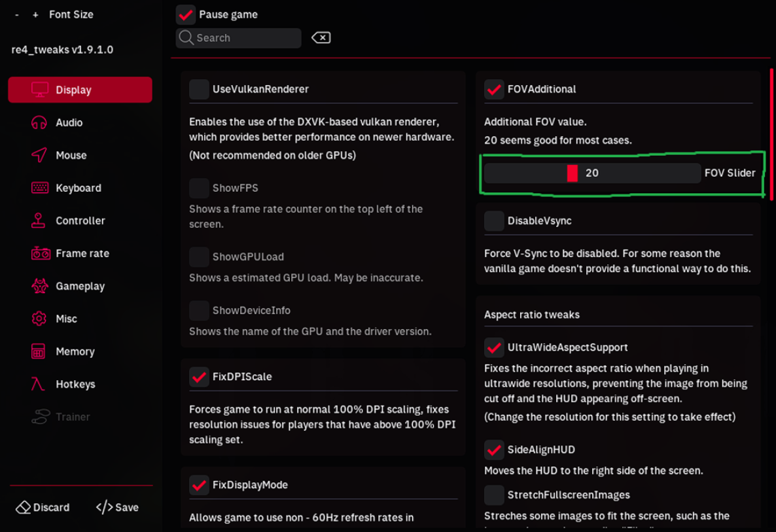The width and height of the screenshot is (776, 532).
Task: Click the Frame rate icon
Action: tap(40, 253)
